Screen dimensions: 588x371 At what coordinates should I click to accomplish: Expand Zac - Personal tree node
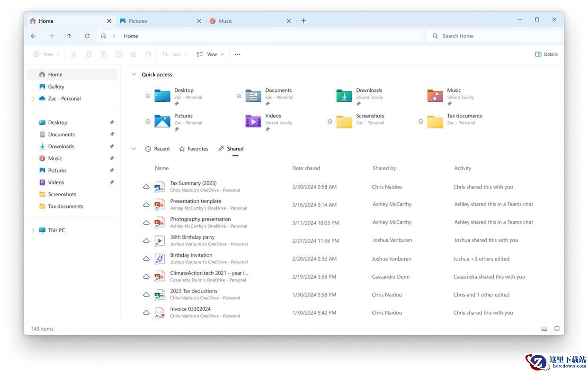point(33,99)
